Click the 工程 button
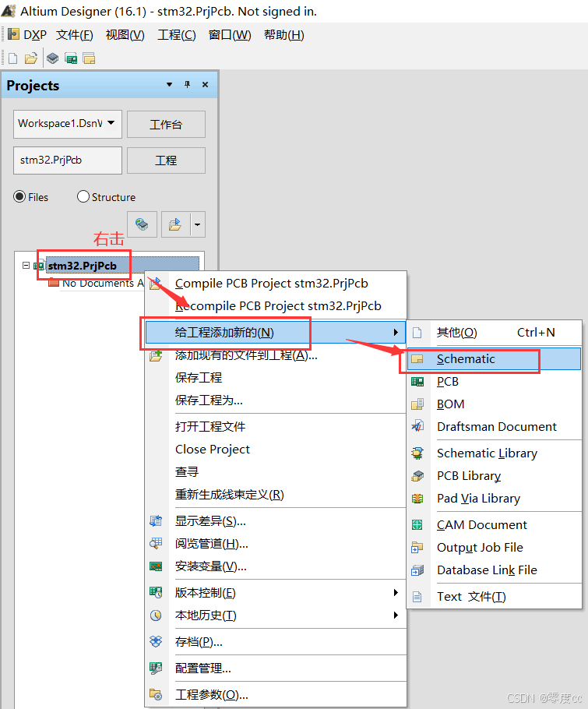Viewport: 588px width, 709px height. coord(166,160)
